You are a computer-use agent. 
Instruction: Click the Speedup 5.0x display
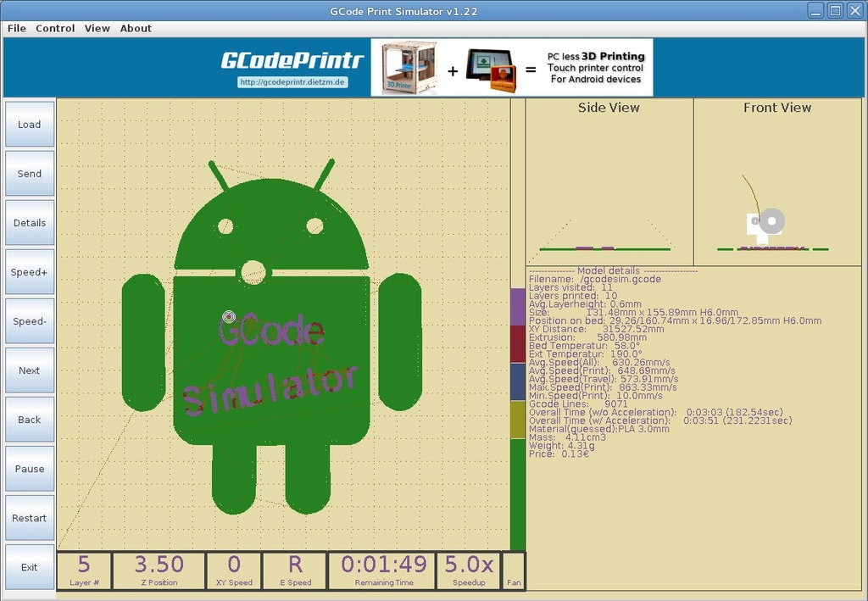(469, 570)
